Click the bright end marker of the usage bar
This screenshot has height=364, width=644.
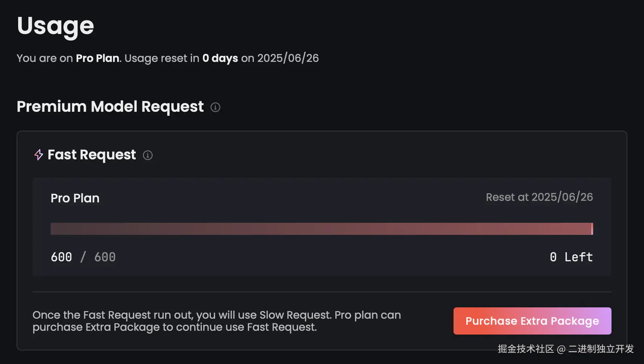coord(592,229)
